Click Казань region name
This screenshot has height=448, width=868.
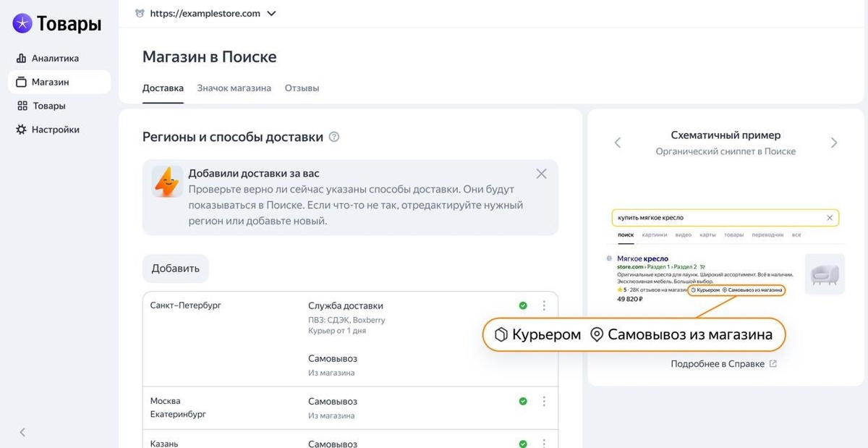coord(164,444)
